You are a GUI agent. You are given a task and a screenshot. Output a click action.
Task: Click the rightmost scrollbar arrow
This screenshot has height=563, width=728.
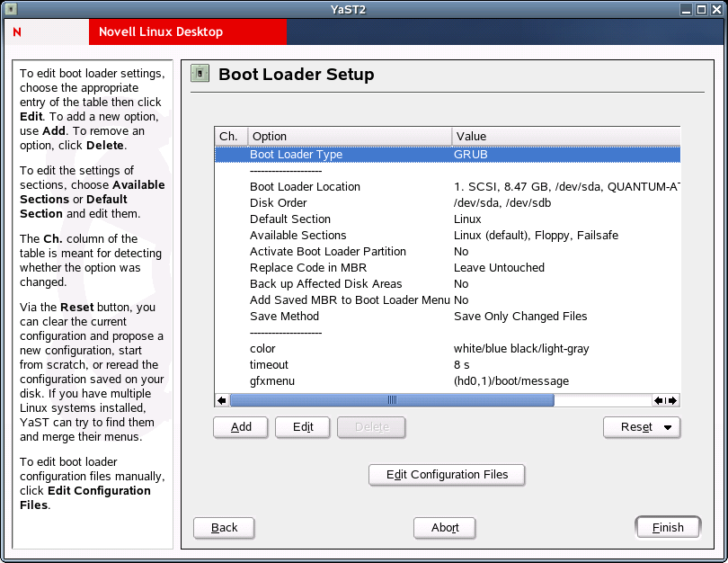pos(673,400)
